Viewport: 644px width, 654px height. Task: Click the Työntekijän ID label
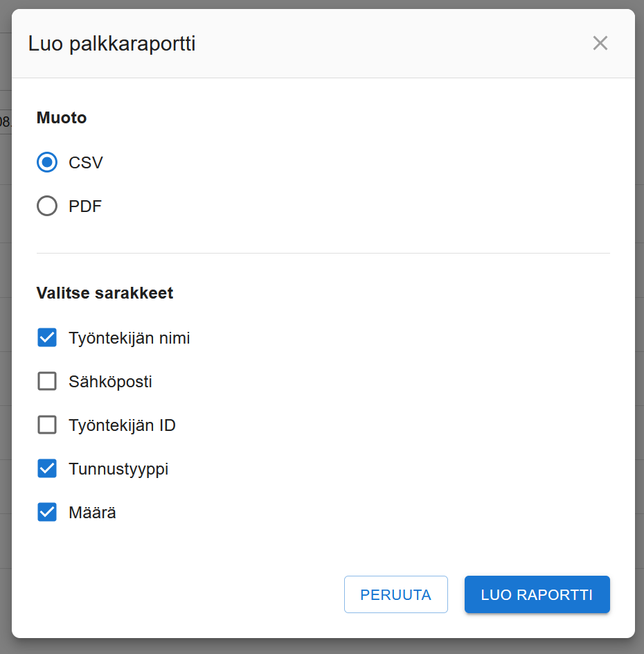click(x=122, y=425)
